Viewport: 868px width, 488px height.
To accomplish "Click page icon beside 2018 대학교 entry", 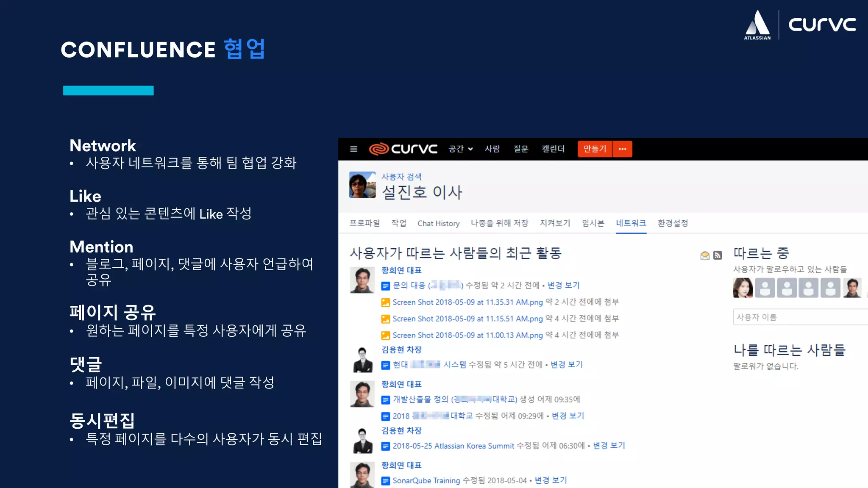I will (385, 416).
